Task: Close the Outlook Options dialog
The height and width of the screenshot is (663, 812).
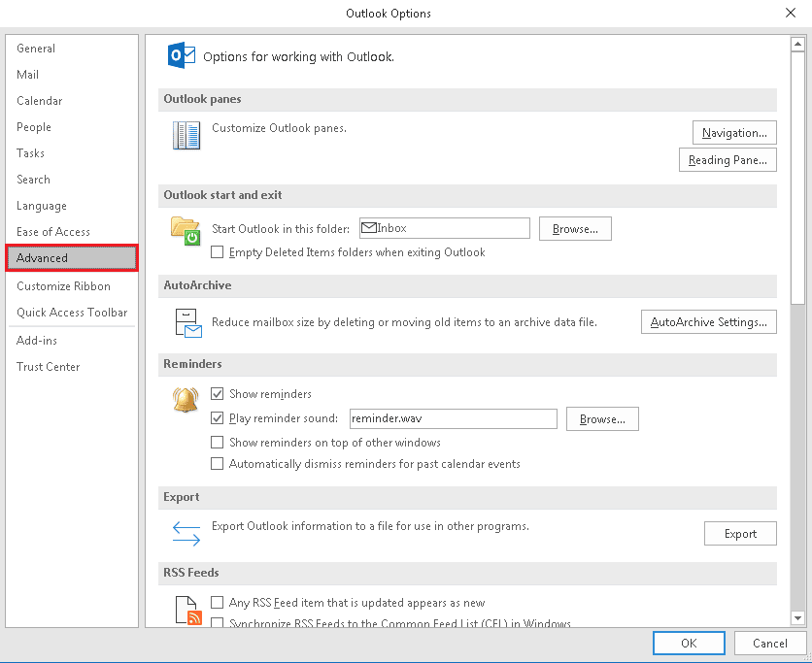Action: coord(791,13)
